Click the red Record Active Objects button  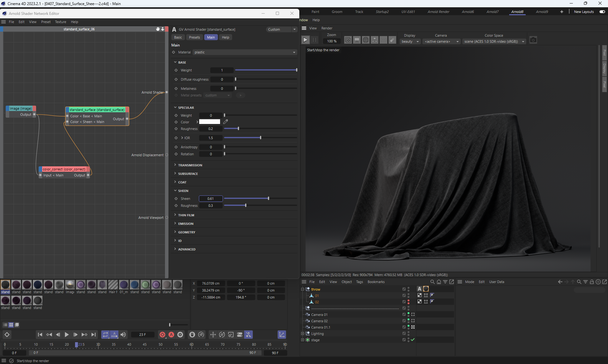pos(162,335)
